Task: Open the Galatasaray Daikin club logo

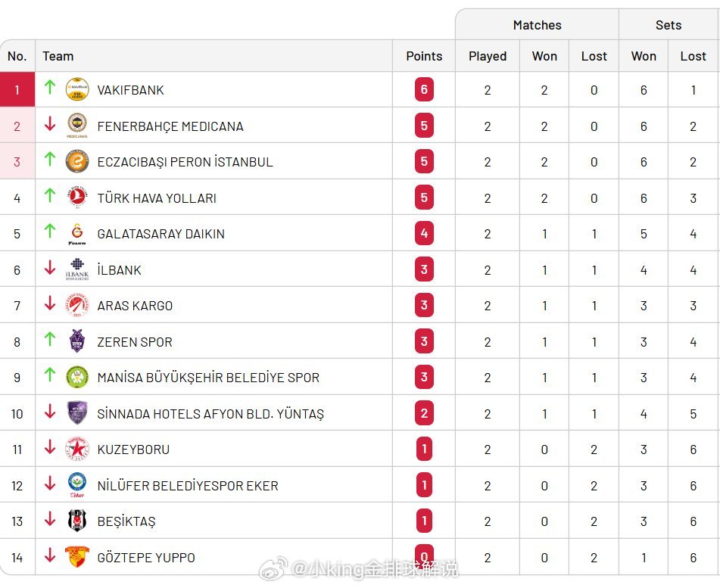Action: point(77,234)
